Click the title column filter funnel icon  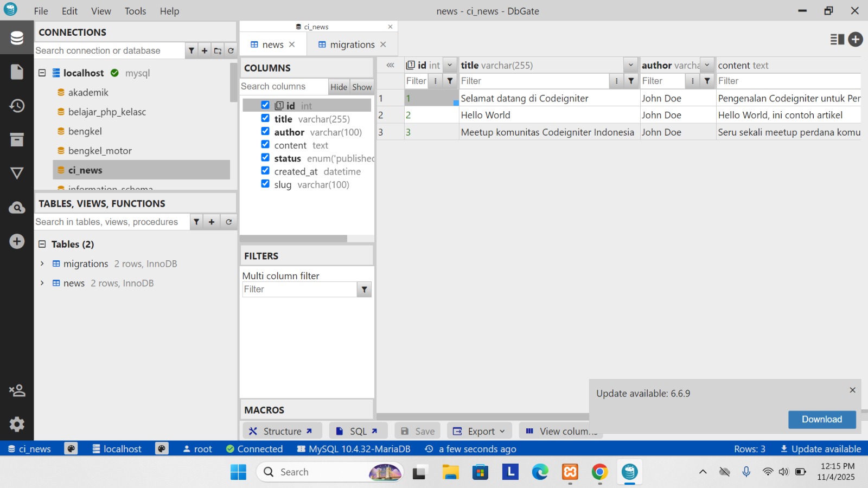[x=631, y=81]
